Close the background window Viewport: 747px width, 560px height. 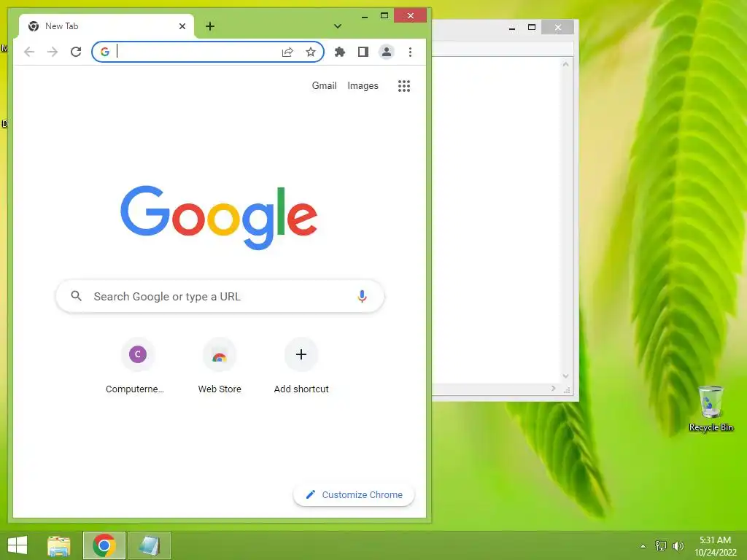point(557,28)
